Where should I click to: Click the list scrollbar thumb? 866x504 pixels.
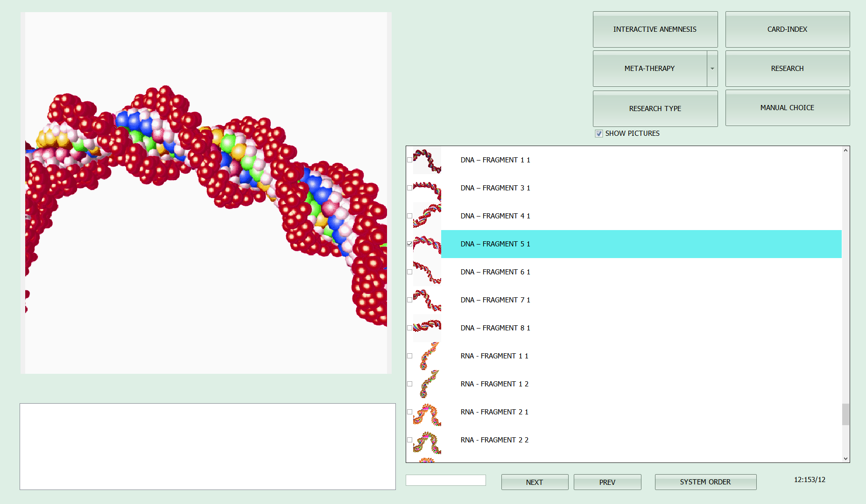[x=845, y=414]
